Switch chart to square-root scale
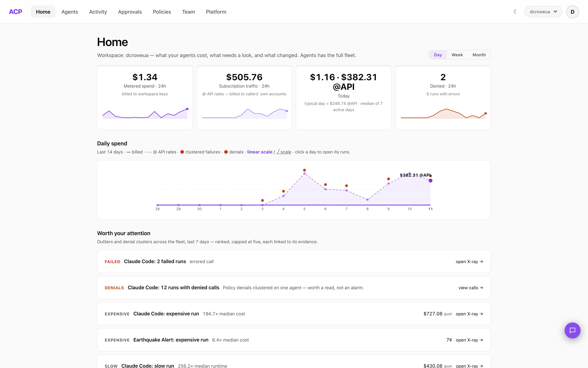 pyautogui.click(x=284, y=152)
